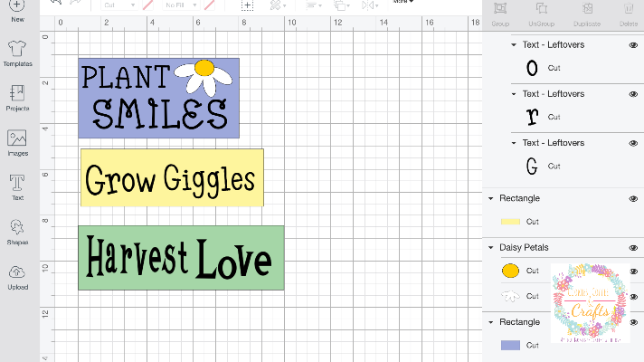Hide the Text - Leftovers r layer
Image resolution: width=644 pixels, height=362 pixels.
(633, 94)
